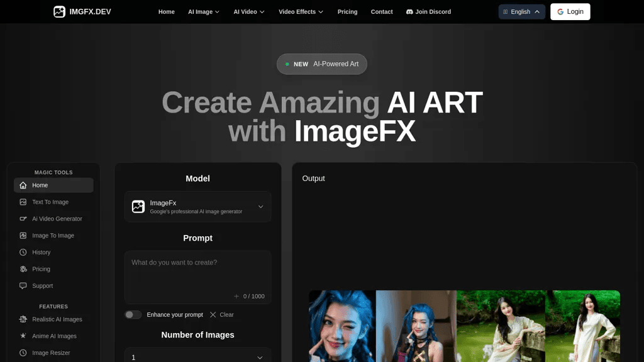Click the Login button
This screenshot has width=644, height=362.
pyautogui.click(x=570, y=12)
